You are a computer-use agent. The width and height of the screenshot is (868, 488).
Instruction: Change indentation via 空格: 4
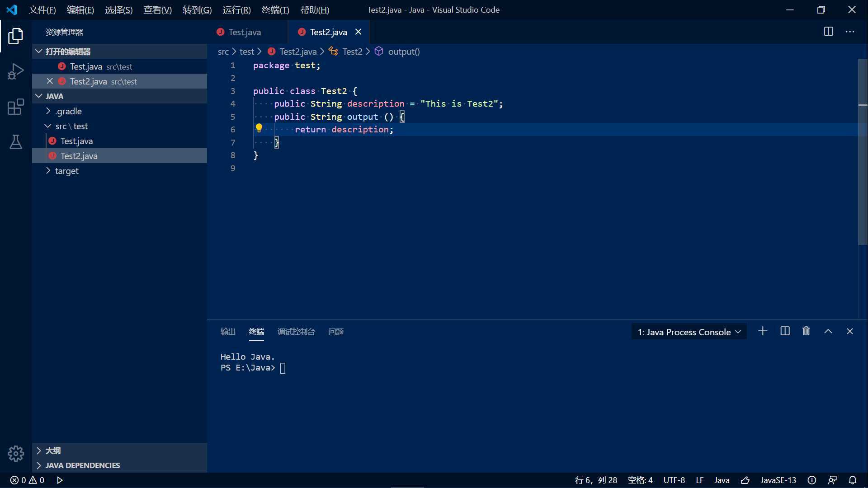pyautogui.click(x=640, y=480)
